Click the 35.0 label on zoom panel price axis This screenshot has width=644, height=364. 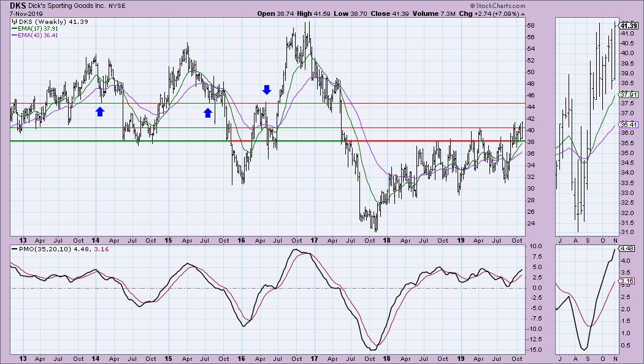point(627,153)
